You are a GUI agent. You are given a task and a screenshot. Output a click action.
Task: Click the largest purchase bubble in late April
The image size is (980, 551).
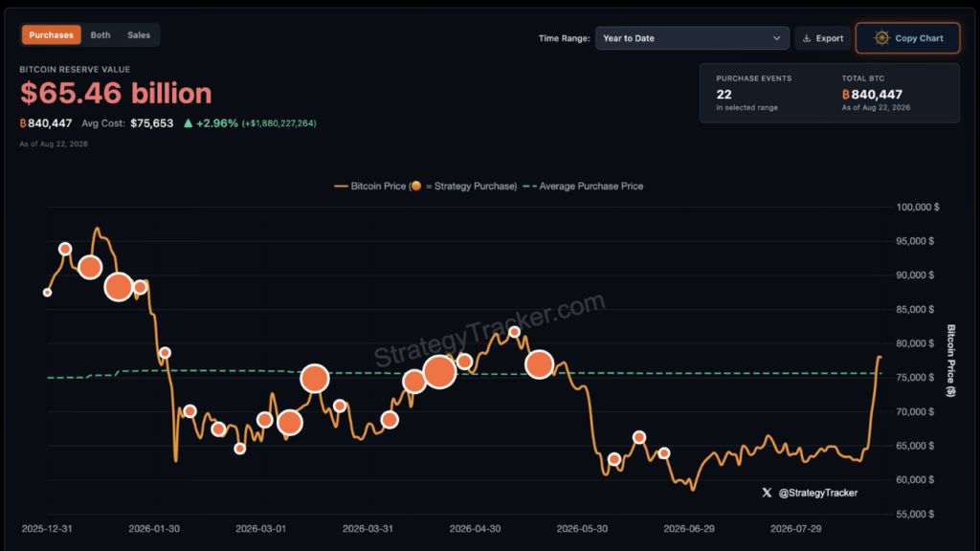(439, 372)
